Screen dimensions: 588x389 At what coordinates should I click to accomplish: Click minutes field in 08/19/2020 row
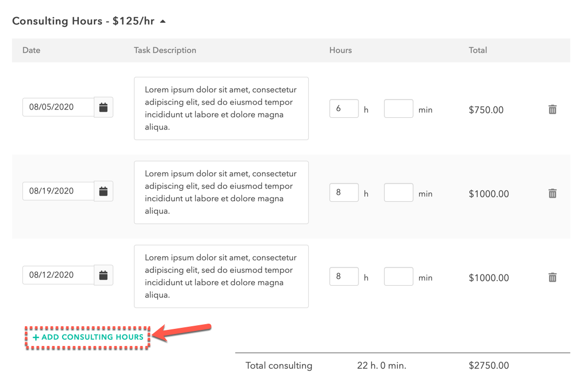click(398, 192)
